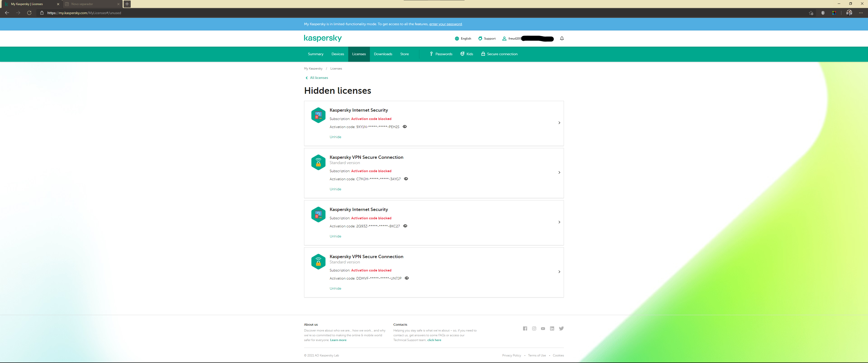The image size is (868, 363).
Task: Click the Kaspersky logo
Action: [322, 38]
